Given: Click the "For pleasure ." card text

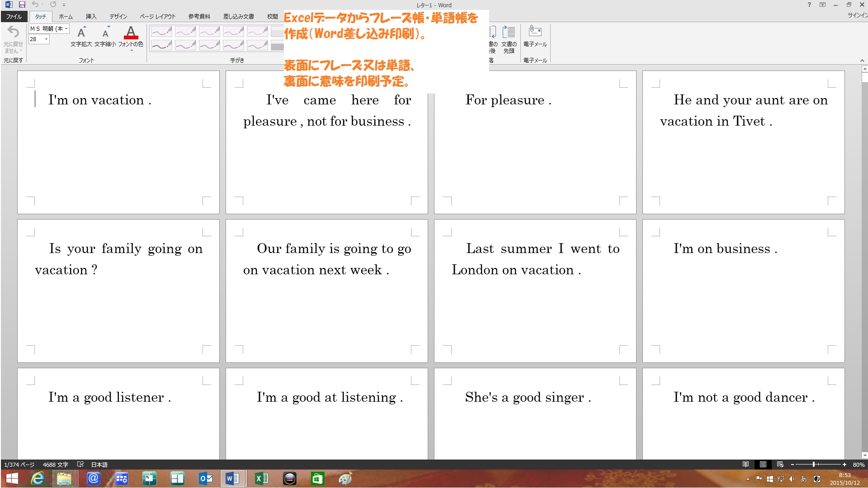Looking at the screenshot, I should click(508, 100).
